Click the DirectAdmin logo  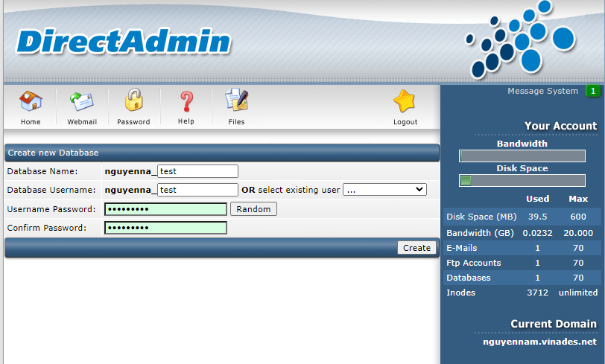pos(124,42)
